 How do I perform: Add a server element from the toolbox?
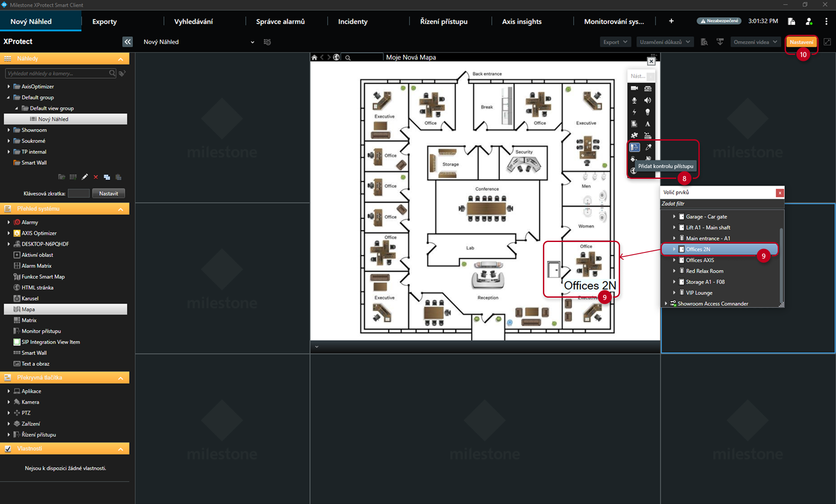648,88
